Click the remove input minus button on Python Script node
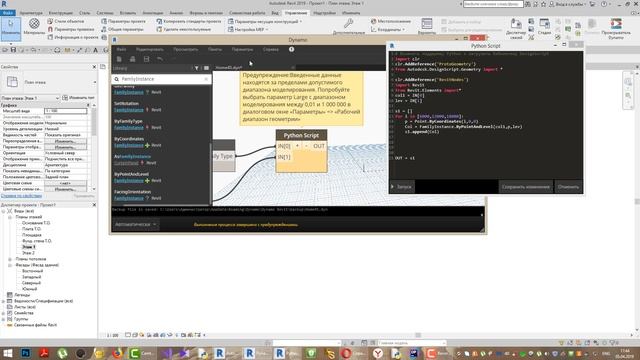 [x=306, y=146]
